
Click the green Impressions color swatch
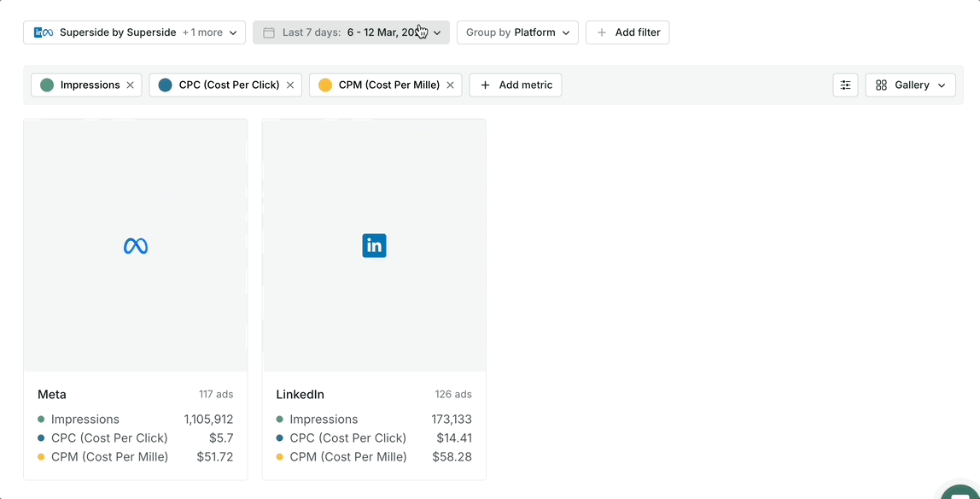(47, 85)
